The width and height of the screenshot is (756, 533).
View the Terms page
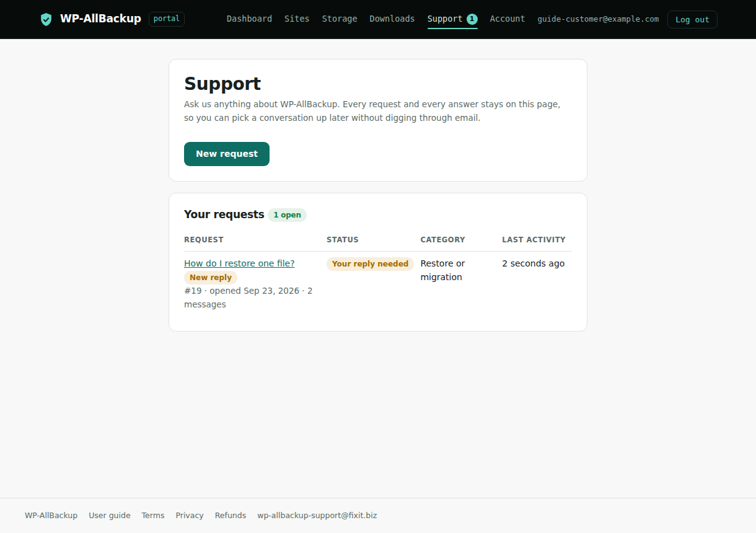click(x=153, y=516)
